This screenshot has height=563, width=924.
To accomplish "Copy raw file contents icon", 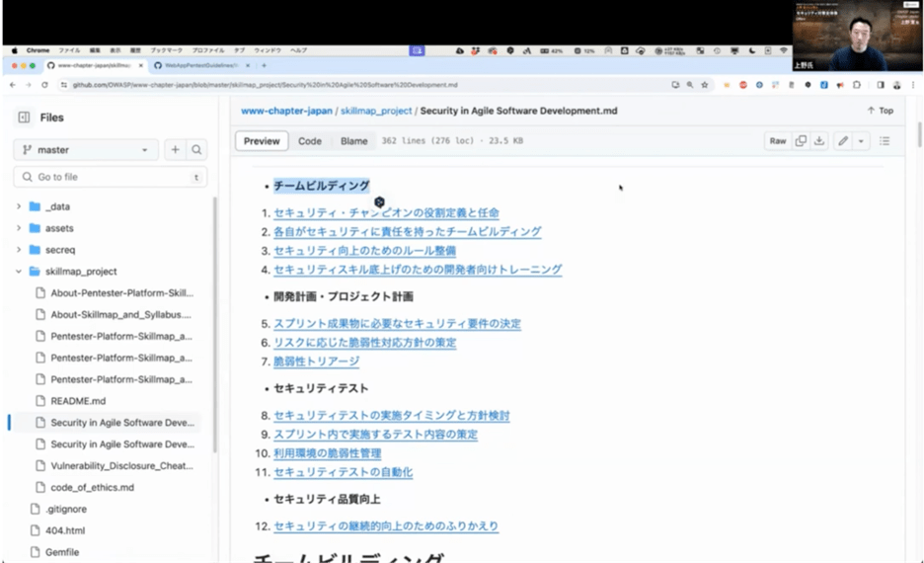I will coord(801,141).
